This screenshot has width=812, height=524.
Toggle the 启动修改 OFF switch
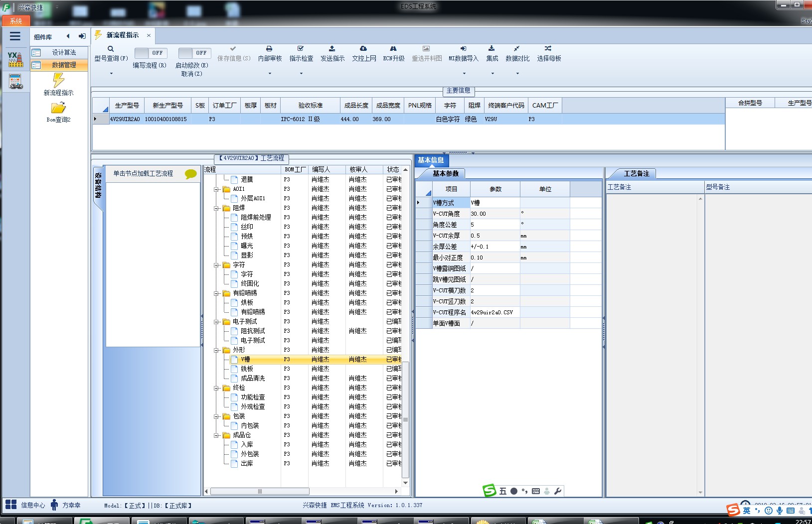[x=194, y=53]
